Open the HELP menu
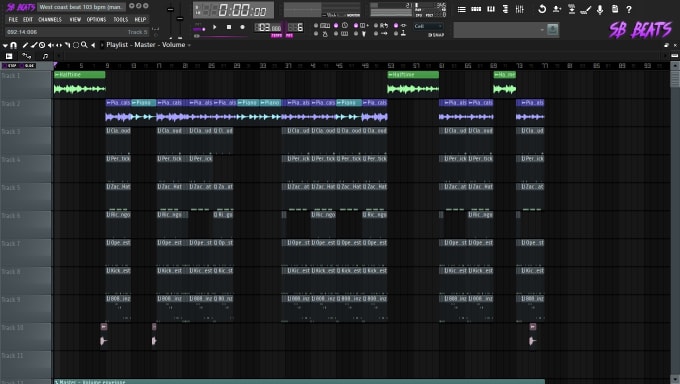Image resolution: width=680 pixels, height=384 pixels. click(140, 20)
